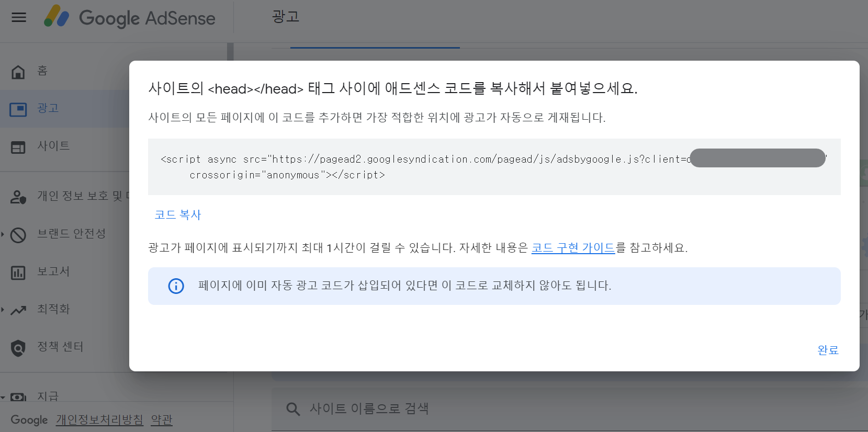The image size is (868, 432).
Task: Click the 지급 payments money icon
Action: click(x=18, y=397)
